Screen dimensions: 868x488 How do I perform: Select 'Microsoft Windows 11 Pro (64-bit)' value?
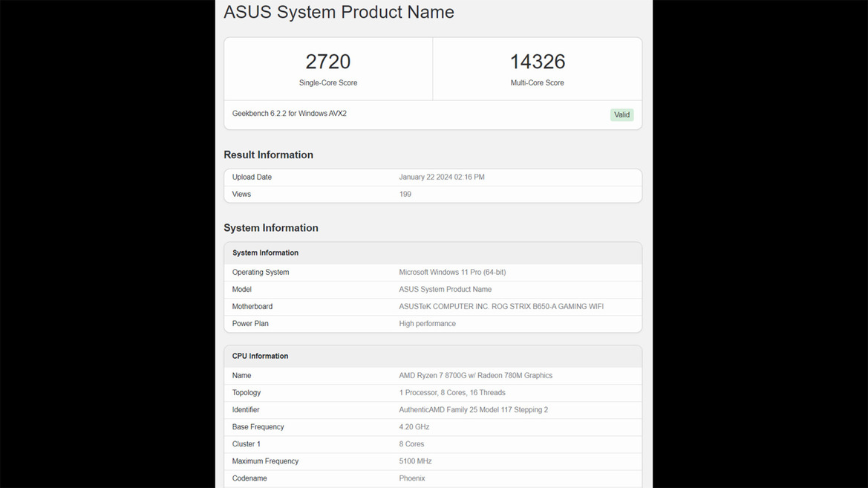click(452, 273)
